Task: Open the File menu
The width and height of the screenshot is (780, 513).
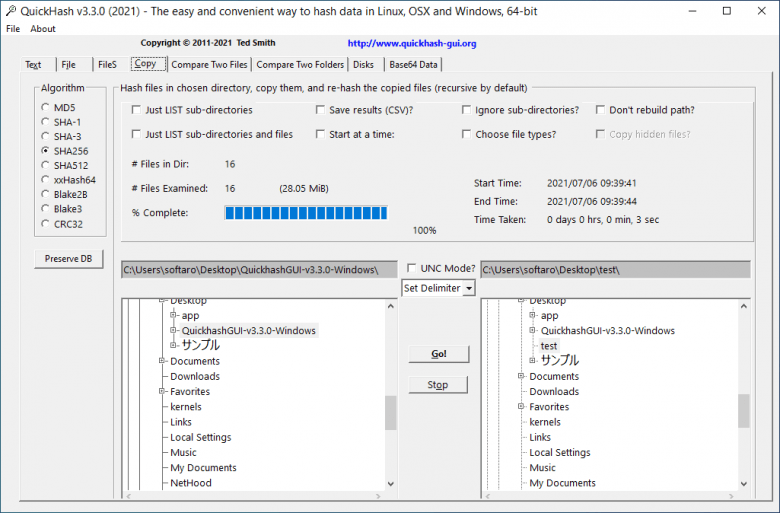Action: (x=13, y=29)
